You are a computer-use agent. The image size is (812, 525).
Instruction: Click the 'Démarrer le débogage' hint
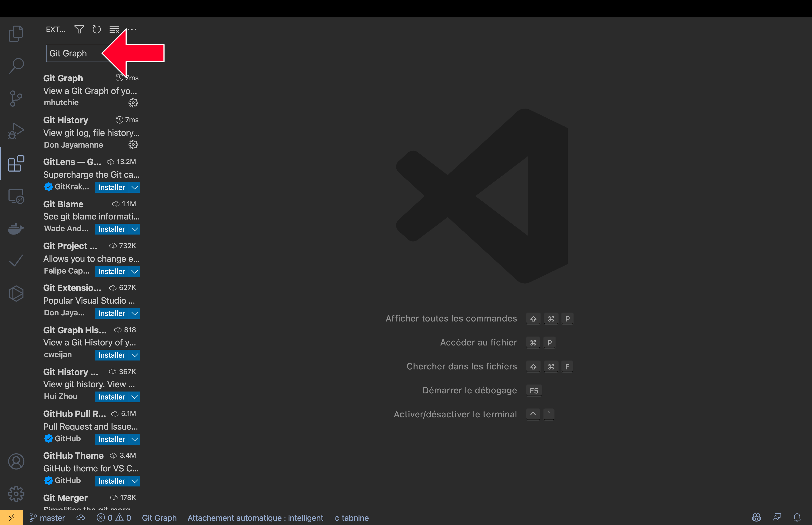coord(469,390)
